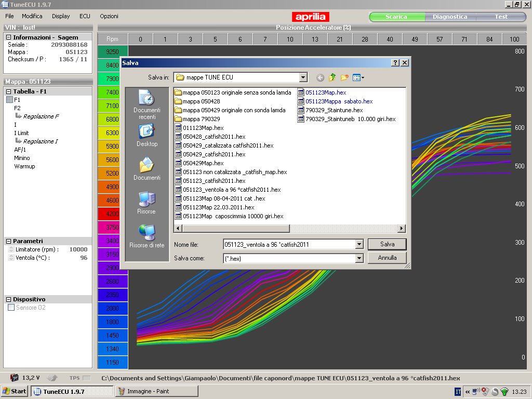The image size is (532, 399).
Task: Collapse the Dispositivo section
Action: pyautogui.click(x=8, y=299)
